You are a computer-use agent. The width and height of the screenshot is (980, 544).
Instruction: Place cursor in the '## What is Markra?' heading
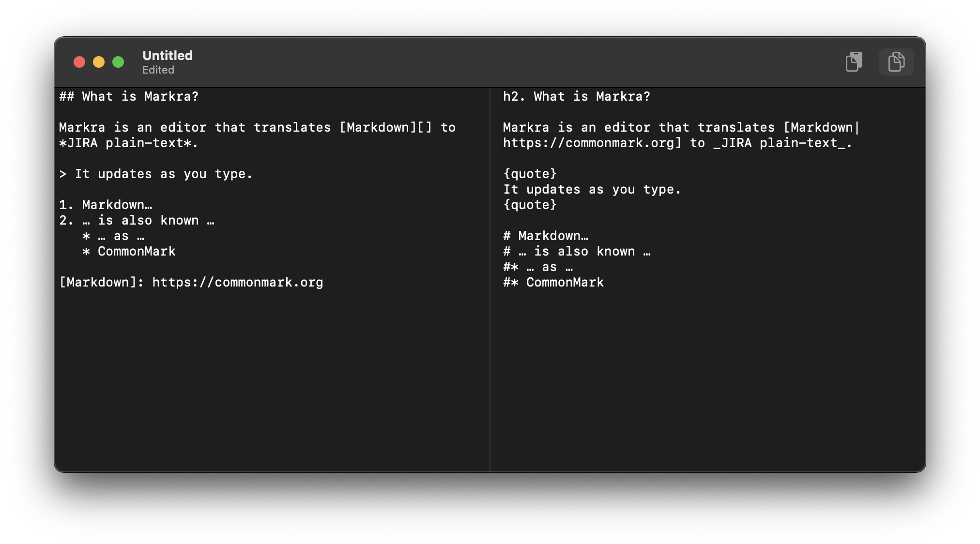coord(129,96)
